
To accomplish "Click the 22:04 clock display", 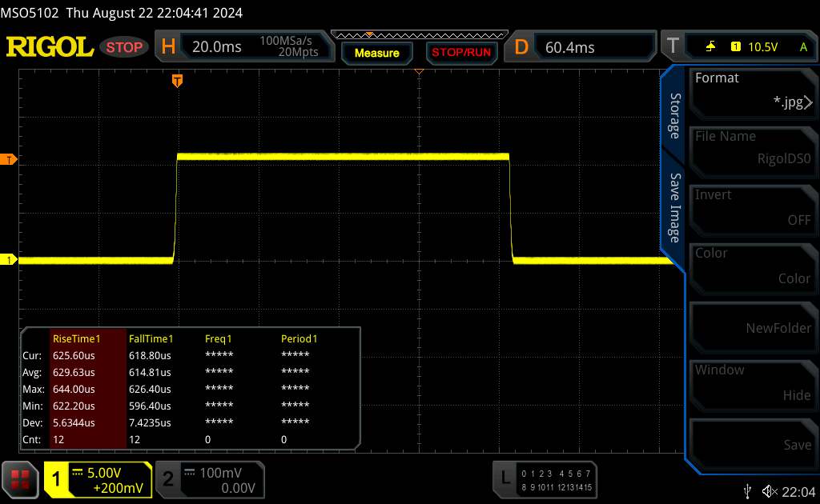I will point(798,491).
